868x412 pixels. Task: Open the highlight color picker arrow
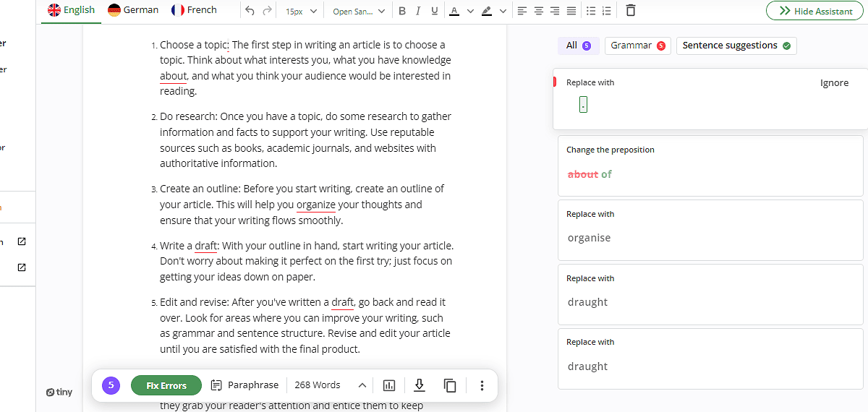(x=503, y=11)
